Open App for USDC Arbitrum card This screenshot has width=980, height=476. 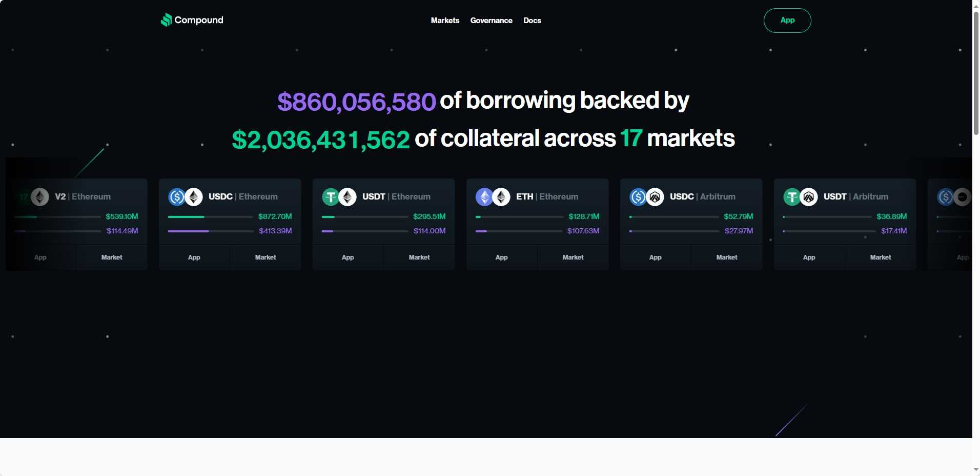point(656,257)
